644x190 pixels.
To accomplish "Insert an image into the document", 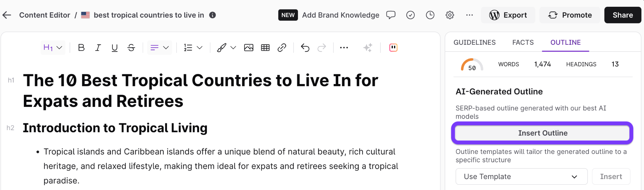I will (249, 48).
